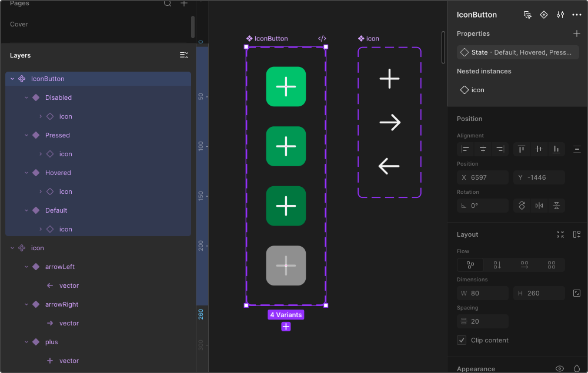Image resolution: width=588 pixels, height=373 pixels.
Task: Collapse the Default variant layer
Action: click(x=26, y=210)
